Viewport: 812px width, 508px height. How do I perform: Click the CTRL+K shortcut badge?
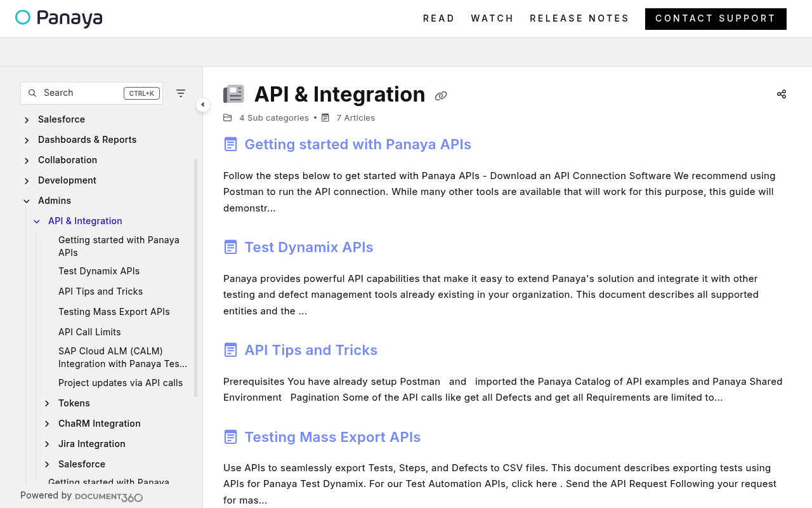(x=141, y=93)
